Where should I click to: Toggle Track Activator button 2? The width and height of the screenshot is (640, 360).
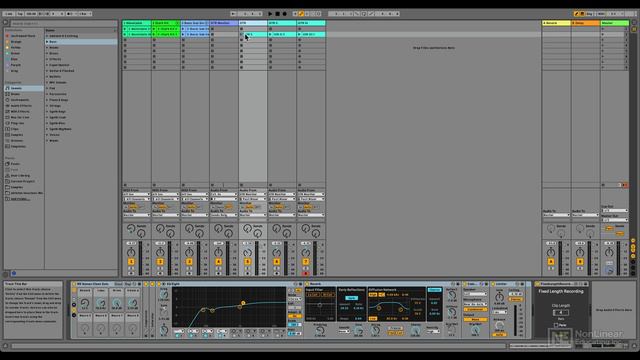[160, 262]
